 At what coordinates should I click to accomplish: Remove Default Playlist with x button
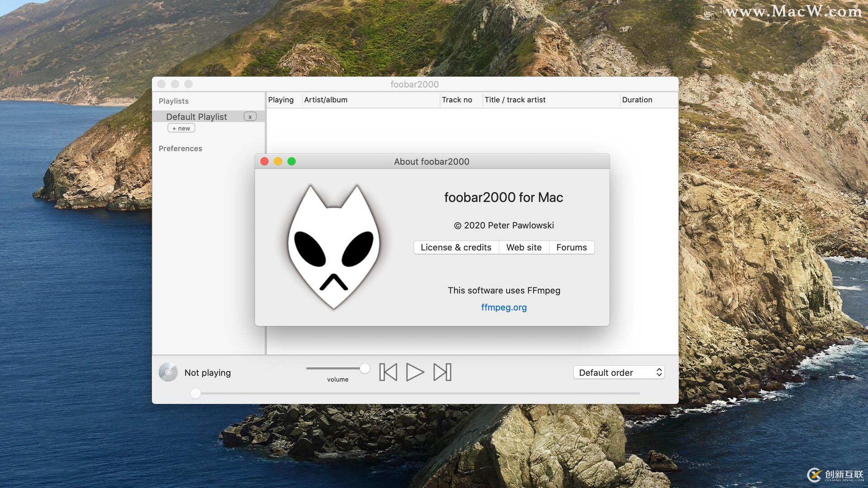coord(250,117)
